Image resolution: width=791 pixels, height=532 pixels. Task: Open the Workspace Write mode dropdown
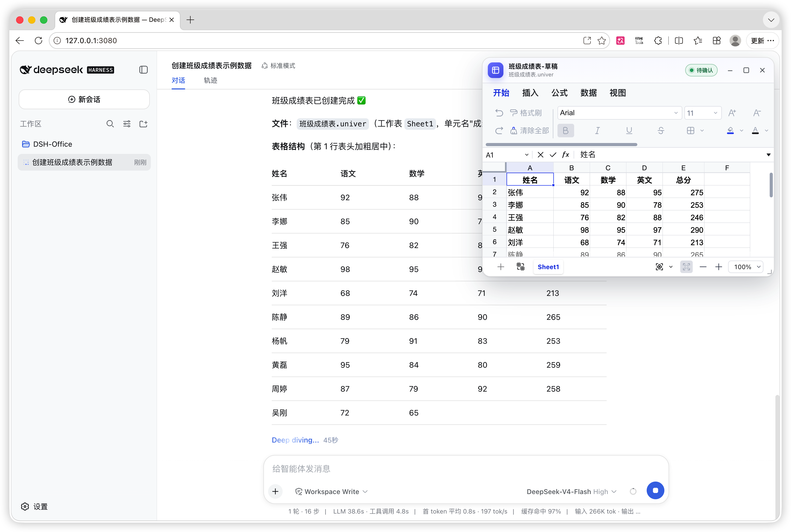(331, 492)
